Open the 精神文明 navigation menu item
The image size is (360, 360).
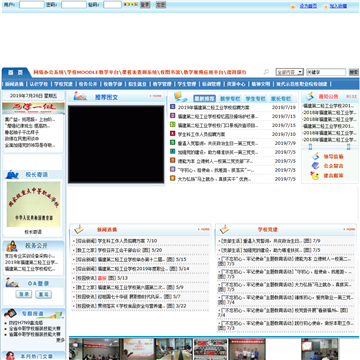click(x=261, y=84)
